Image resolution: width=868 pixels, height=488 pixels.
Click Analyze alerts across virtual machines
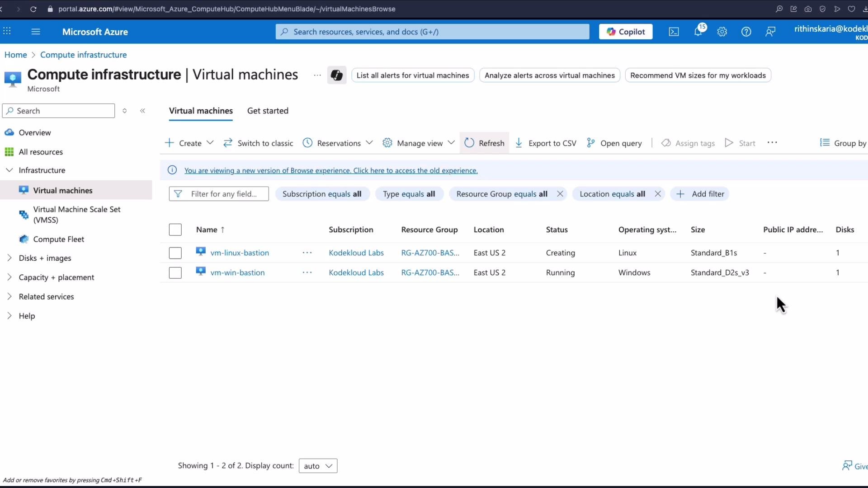pos(550,75)
